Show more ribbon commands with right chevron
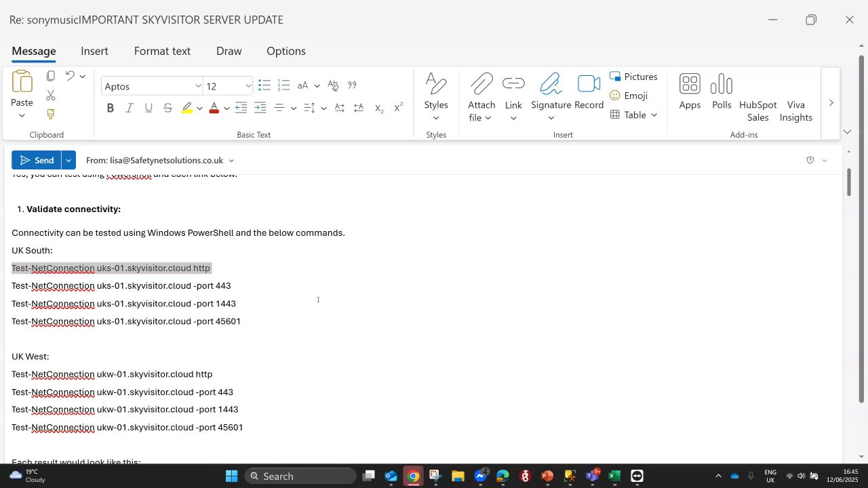Screen dimensions: 868x488 pyautogui.click(x=831, y=103)
